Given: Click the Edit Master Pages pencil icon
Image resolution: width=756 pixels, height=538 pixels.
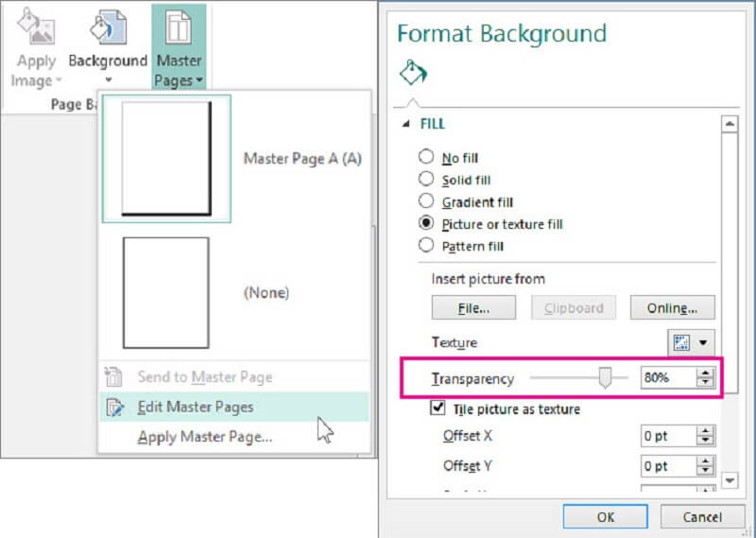Looking at the screenshot, I should [x=115, y=408].
